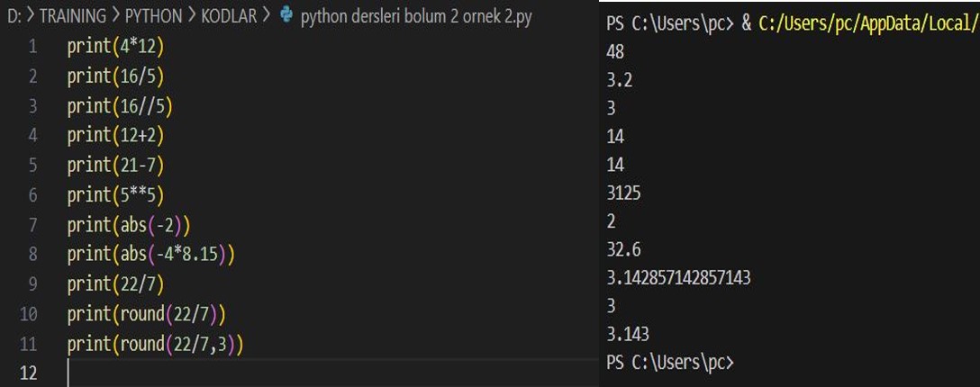980x387 pixels.
Task: Focus the last terminal prompt PS C:\Users\pc>
Action: point(670,363)
